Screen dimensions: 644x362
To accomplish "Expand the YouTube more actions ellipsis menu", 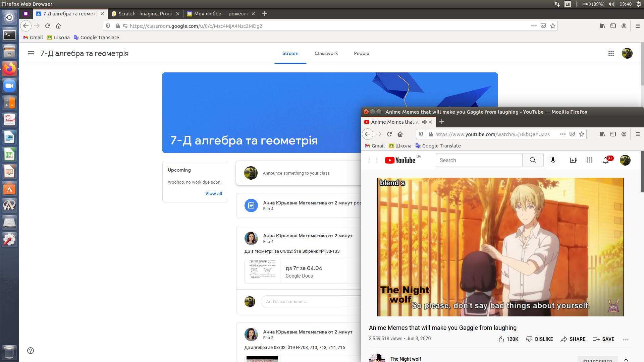I will pos(626,340).
